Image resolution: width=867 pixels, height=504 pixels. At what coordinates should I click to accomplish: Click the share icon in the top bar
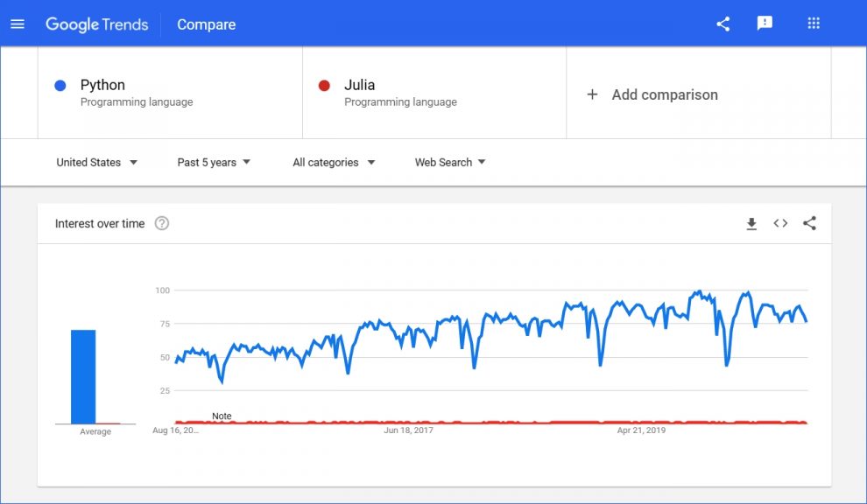[x=722, y=24]
